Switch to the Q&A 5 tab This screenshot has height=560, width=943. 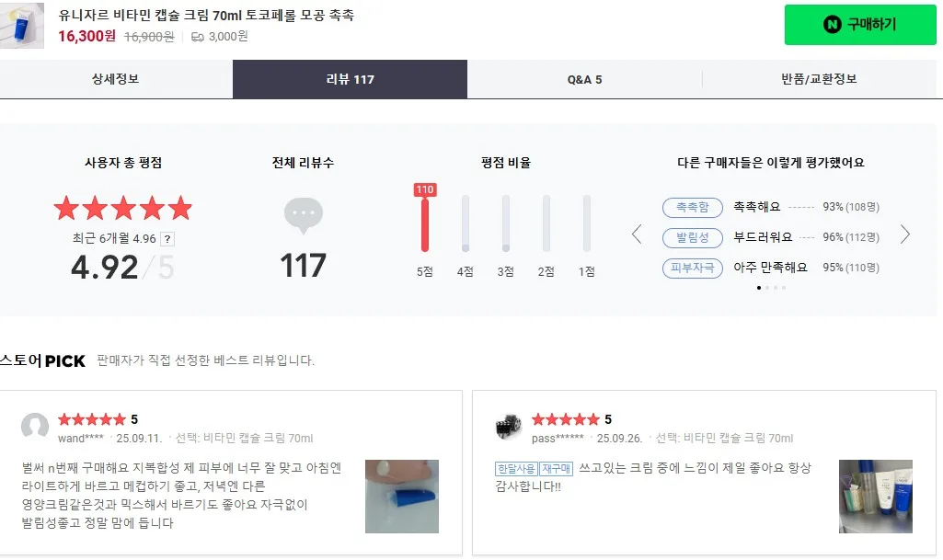click(x=584, y=79)
